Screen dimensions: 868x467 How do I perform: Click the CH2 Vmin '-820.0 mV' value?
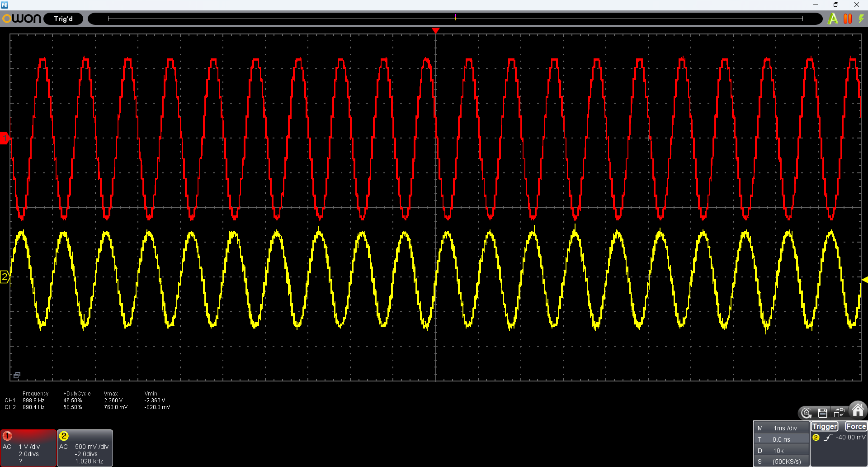coord(157,407)
